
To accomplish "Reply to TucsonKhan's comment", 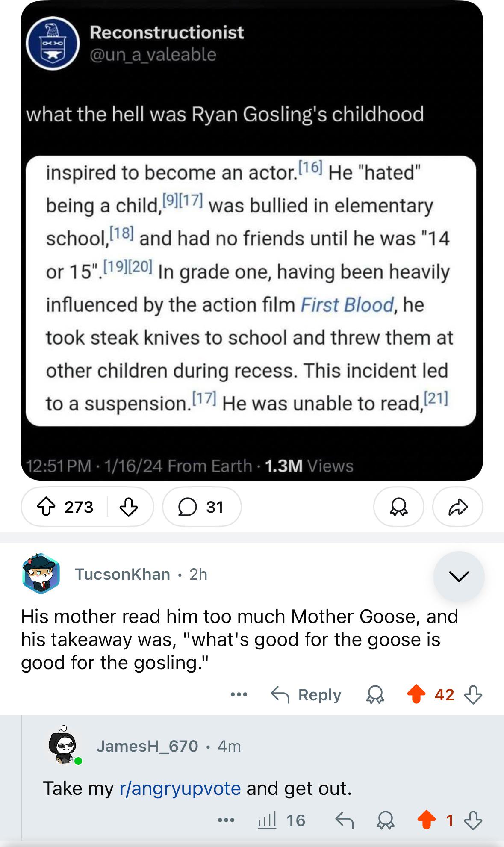I will (306, 695).
